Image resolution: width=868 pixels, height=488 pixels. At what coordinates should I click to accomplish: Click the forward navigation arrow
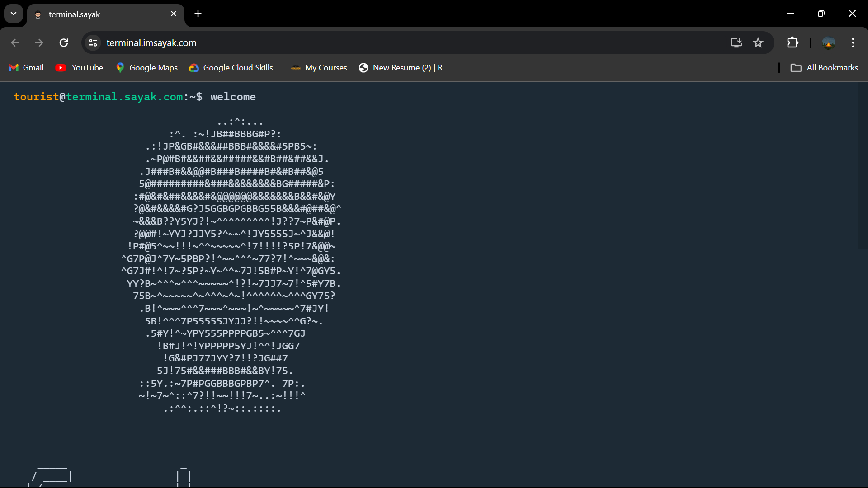pyautogui.click(x=39, y=42)
